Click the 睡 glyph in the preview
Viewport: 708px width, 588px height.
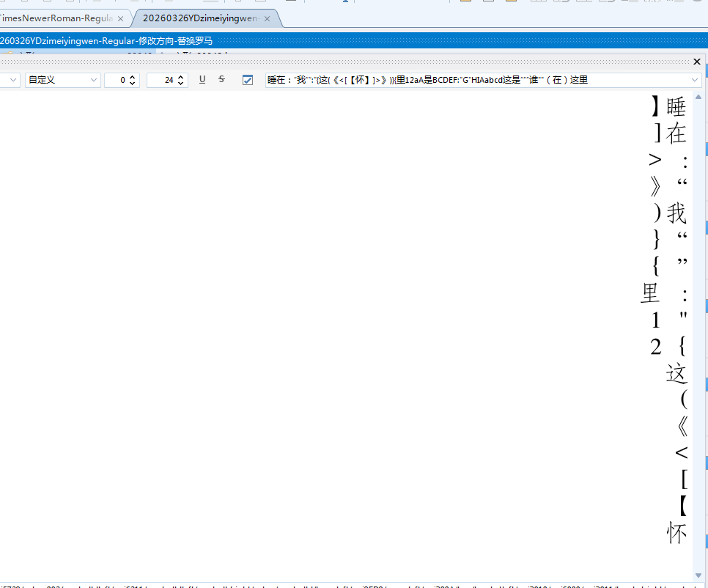pos(676,107)
